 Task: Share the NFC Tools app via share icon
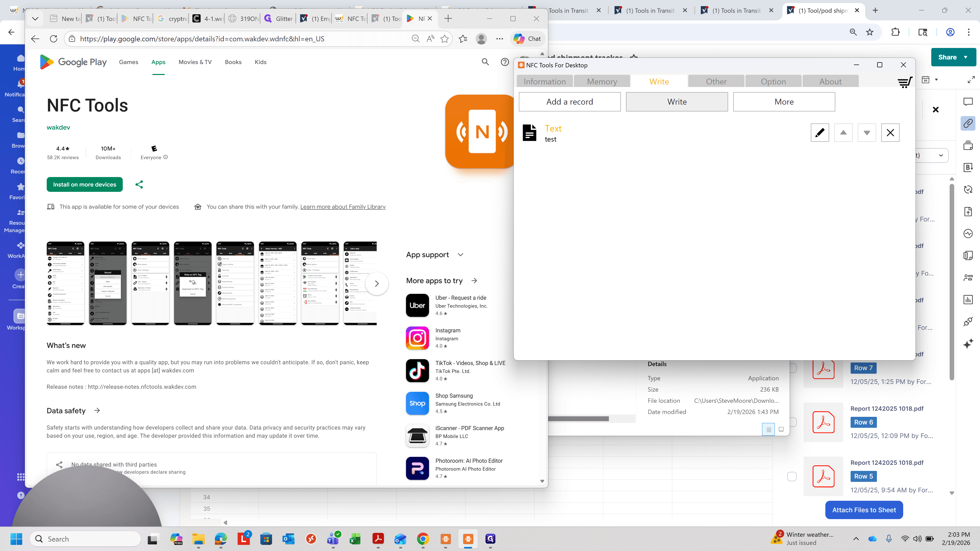pos(139,184)
